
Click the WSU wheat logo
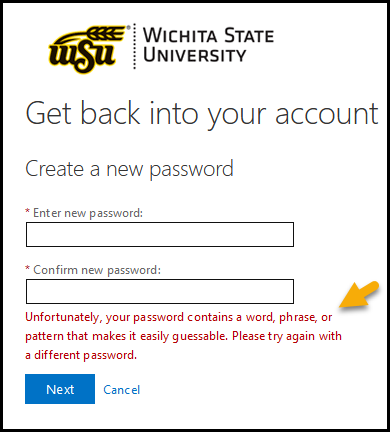[88, 50]
